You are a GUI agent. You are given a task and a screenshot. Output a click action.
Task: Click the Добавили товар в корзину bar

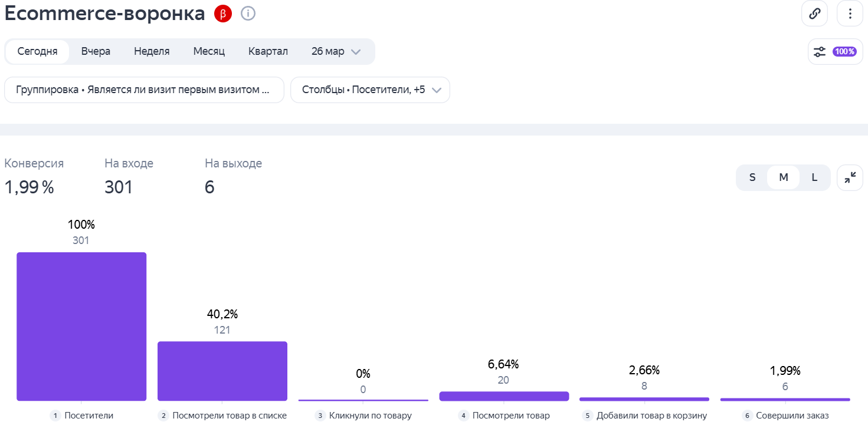644,399
